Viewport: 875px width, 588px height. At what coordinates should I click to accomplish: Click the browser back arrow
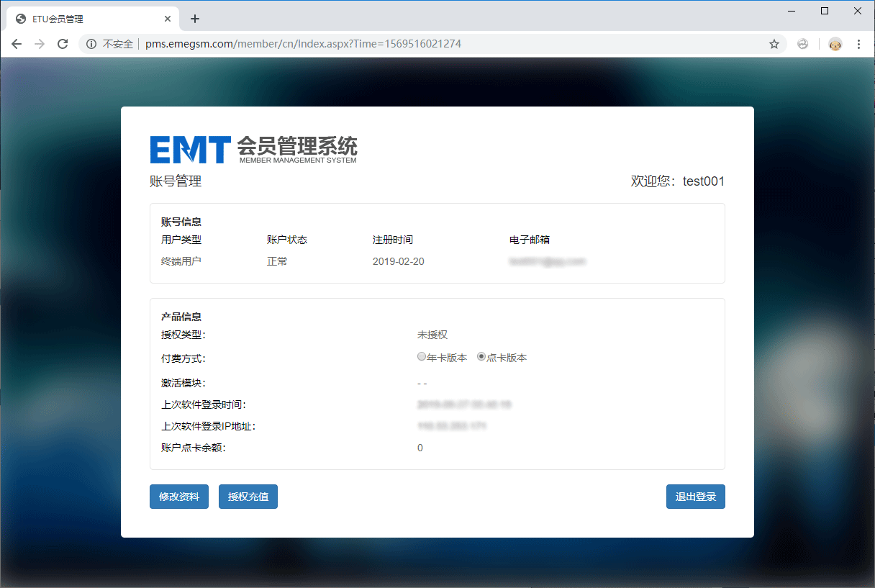click(17, 44)
